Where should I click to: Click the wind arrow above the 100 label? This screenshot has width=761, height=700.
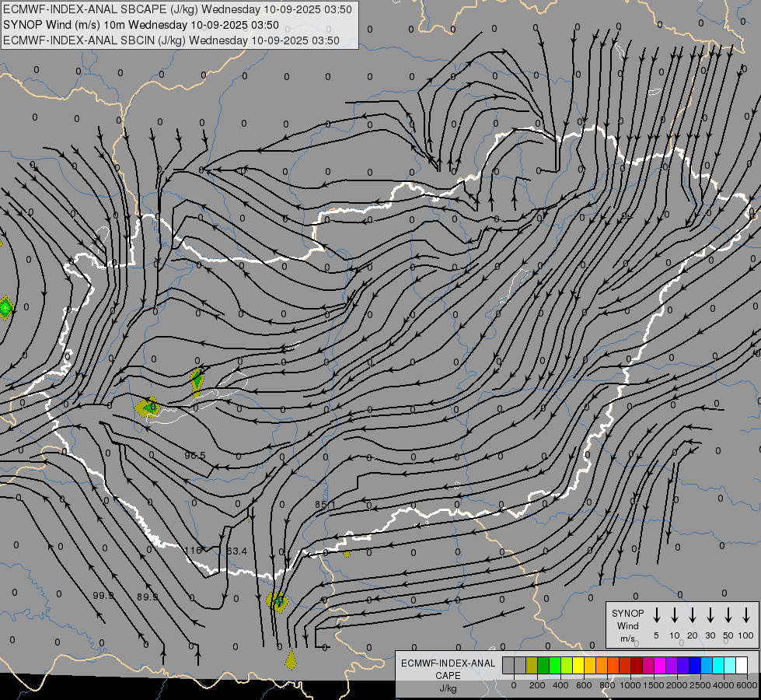[x=746, y=614]
